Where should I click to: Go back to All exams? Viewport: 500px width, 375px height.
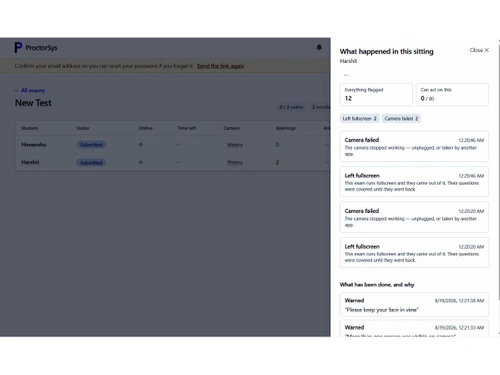pyautogui.click(x=30, y=90)
